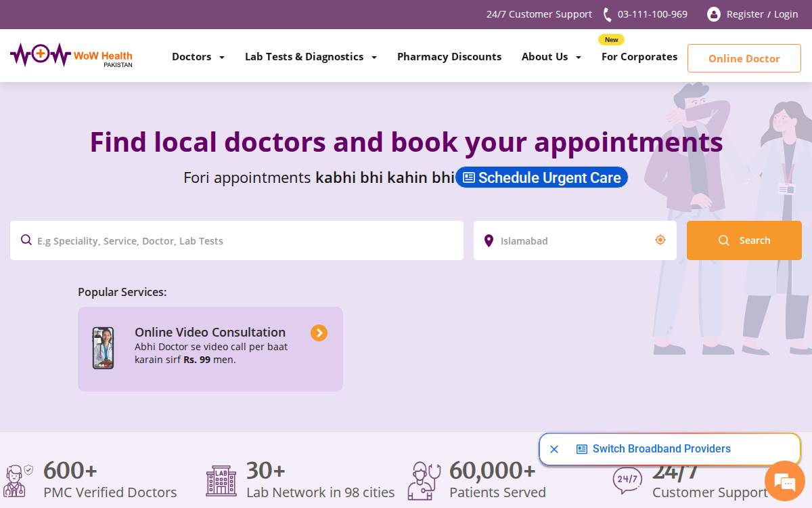812x508 pixels.
Task: Focus the Speciality, Service, Doctor search field
Action: (237, 240)
